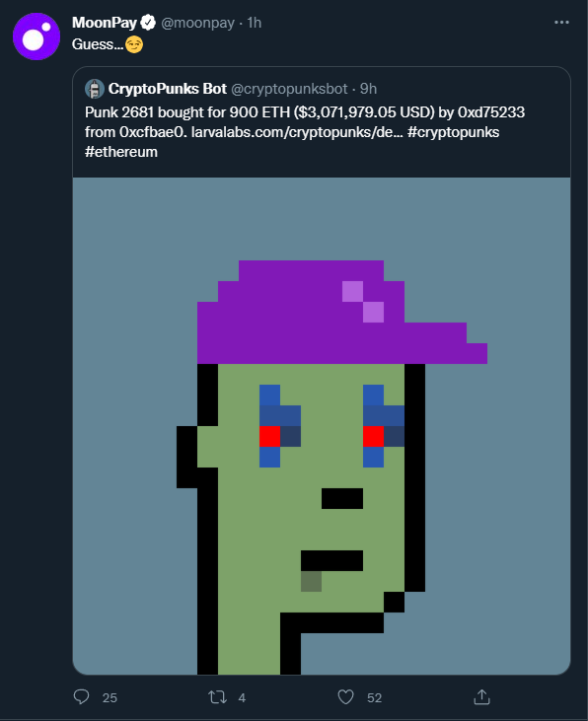
Task: Click the retweet arrows icon
Action: [x=217, y=697]
